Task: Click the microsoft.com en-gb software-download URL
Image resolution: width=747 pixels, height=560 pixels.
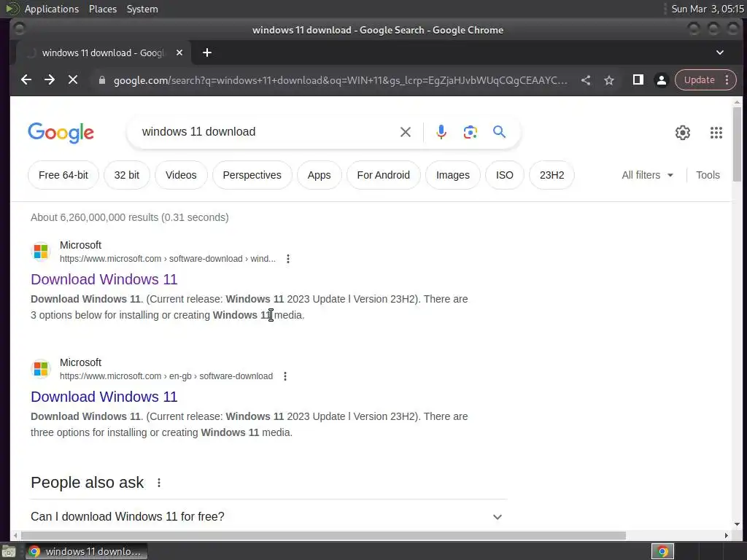Action: tap(166, 376)
